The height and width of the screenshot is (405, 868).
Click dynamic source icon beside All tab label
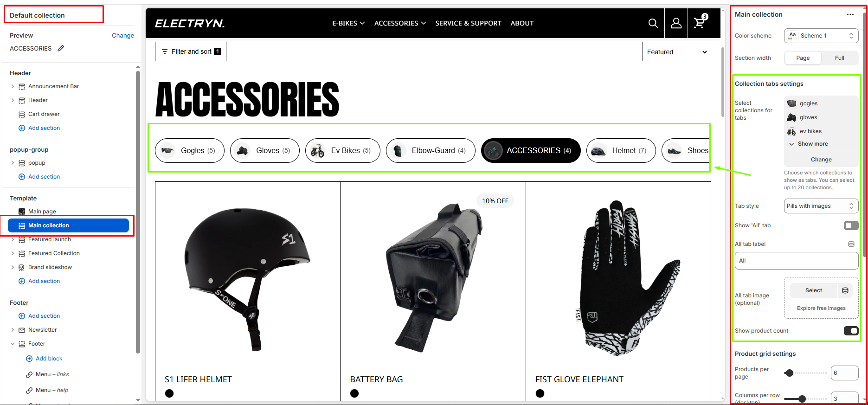pyautogui.click(x=851, y=244)
